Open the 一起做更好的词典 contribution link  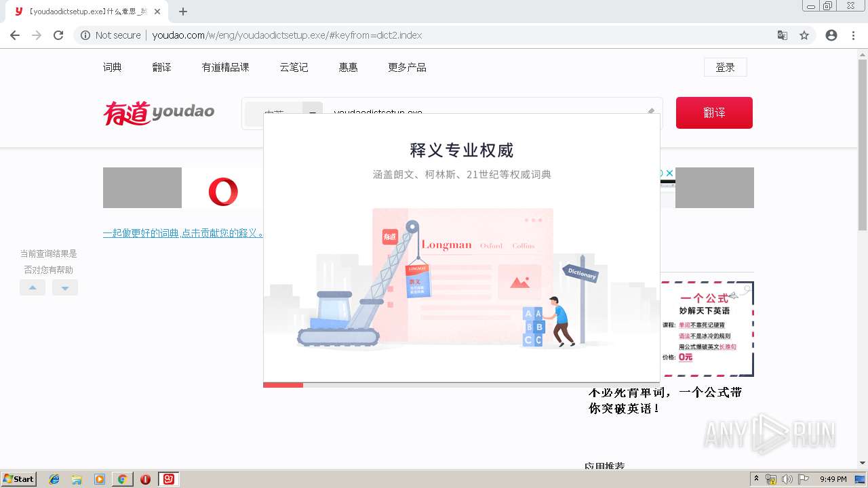pyautogui.click(x=183, y=233)
